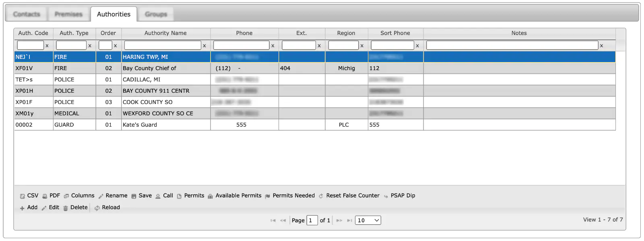Clear the Auth. Code filter
Viewport: 644px width, 241px height.
point(47,46)
